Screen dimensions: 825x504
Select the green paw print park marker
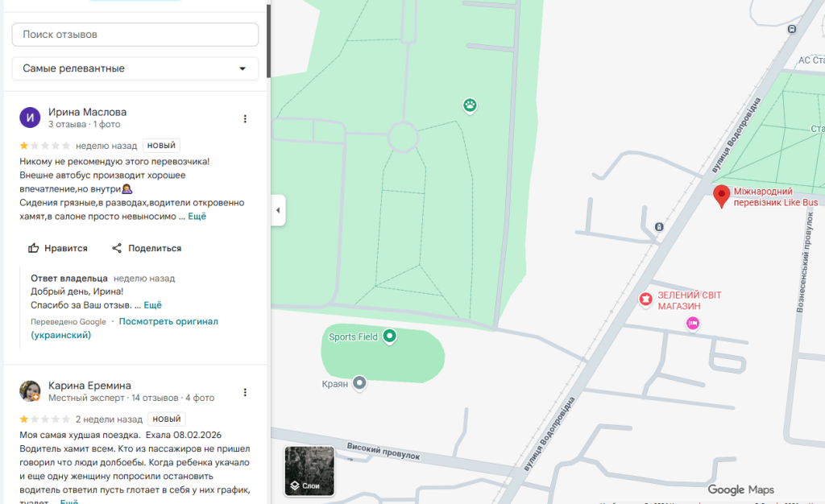click(470, 105)
